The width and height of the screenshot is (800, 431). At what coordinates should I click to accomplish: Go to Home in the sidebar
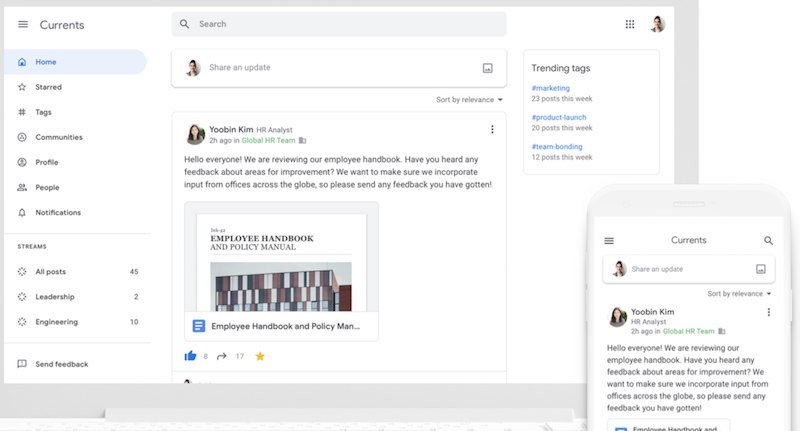75,62
